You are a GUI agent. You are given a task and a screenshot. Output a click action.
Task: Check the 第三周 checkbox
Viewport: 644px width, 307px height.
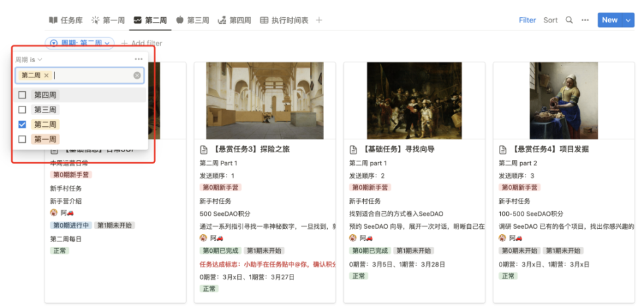click(x=22, y=110)
